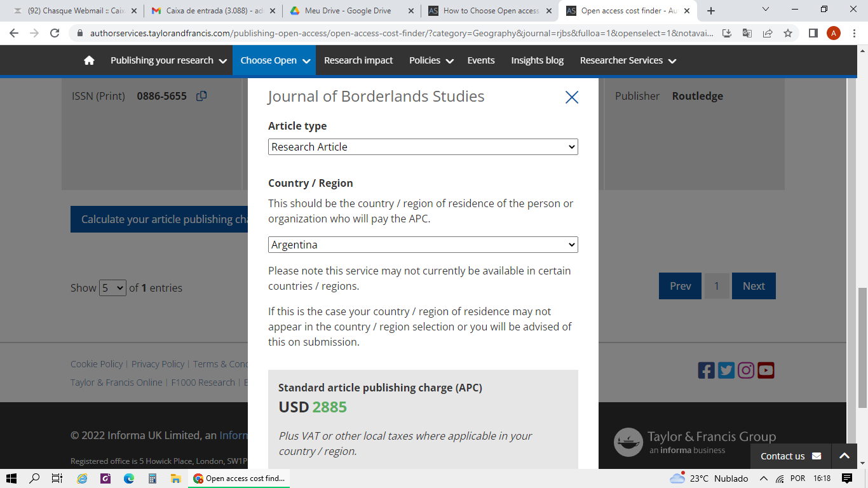
Task: Open the Privacy Policy link
Action: coord(158,364)
